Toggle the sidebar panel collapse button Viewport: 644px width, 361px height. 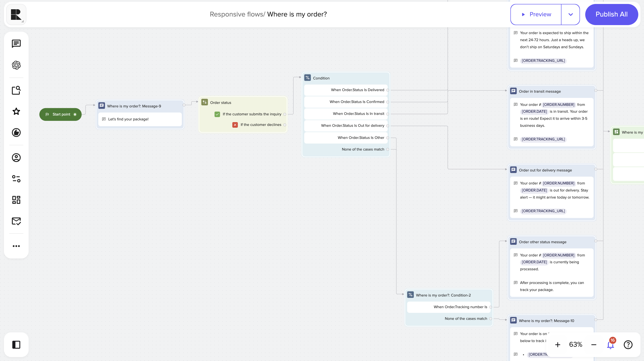[x=16, y=345]
